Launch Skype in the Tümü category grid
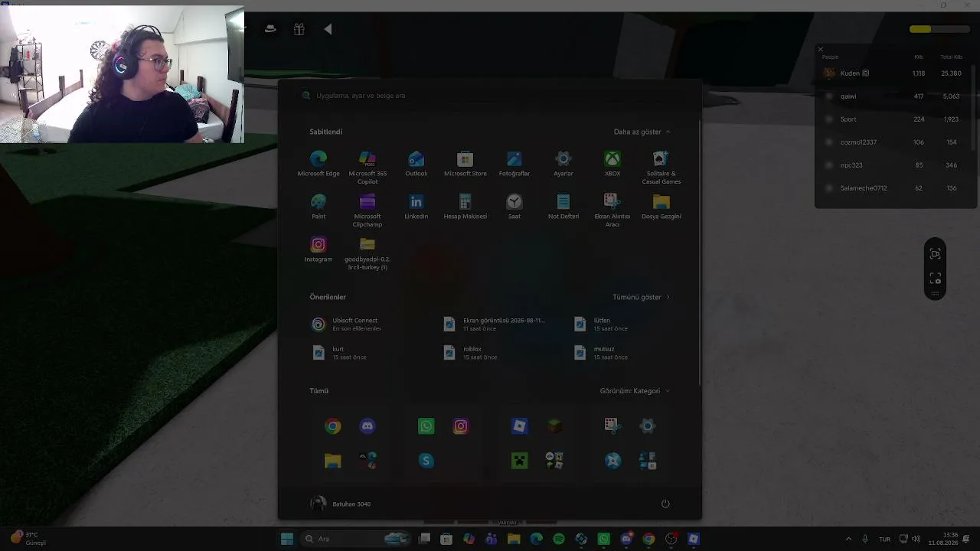The height and width of the screenshot is (551, 980). click(426, 461)
